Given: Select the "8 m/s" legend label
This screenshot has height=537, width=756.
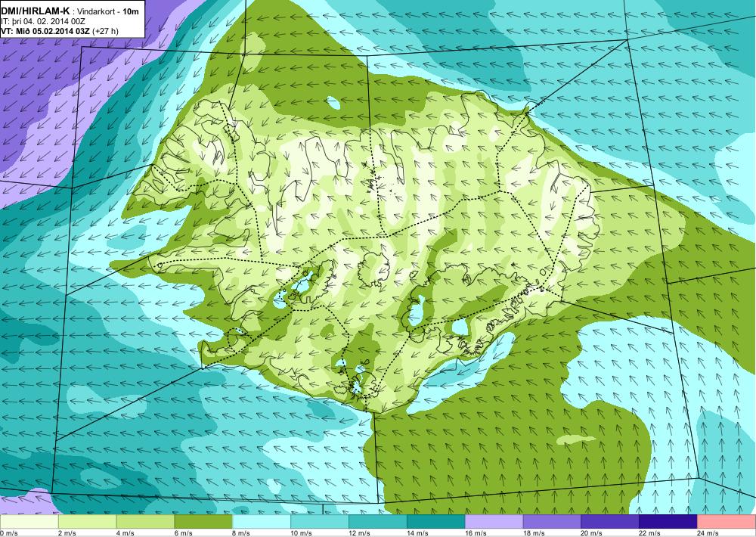Looking at the screenshot, I should (x=241, y=533).
